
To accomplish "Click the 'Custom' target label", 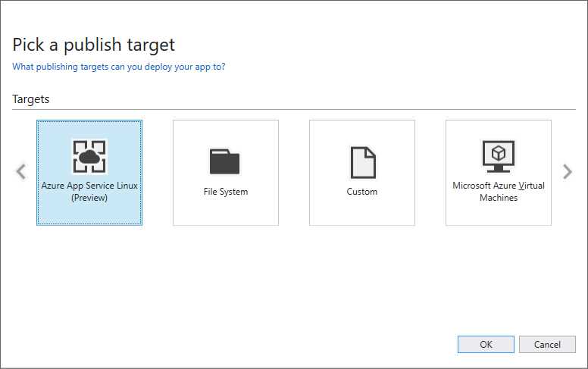I will 362,192.
